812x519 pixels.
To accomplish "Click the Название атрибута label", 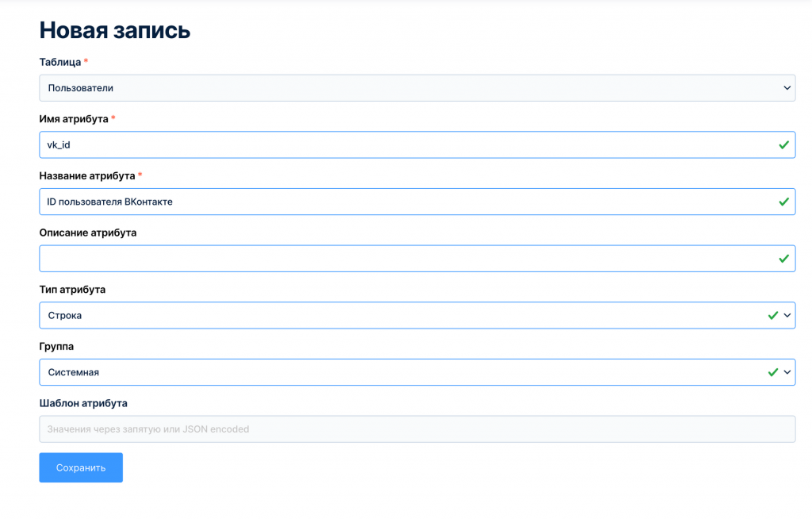I will coord(87,176).
